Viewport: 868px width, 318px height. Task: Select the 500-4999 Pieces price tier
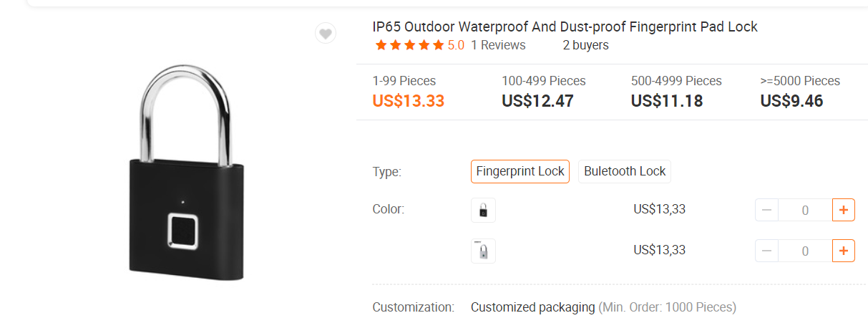click(x=676, y=92)
